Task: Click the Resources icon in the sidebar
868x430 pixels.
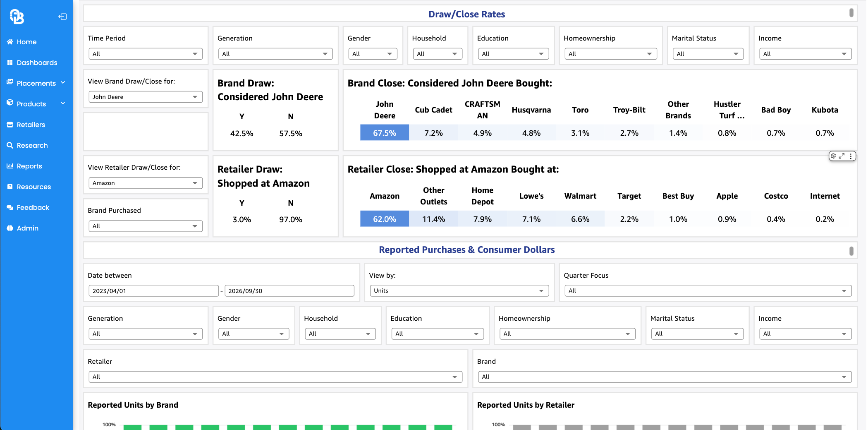Action: point(10,187)
